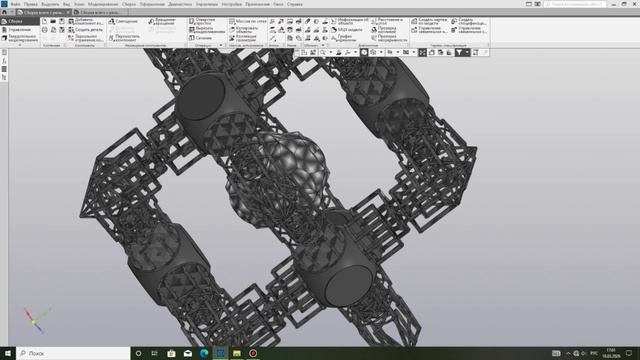This screenshot has width=640, height=360.
Task: Open the Моделирование menu
Action: click(x=103, y=4)
